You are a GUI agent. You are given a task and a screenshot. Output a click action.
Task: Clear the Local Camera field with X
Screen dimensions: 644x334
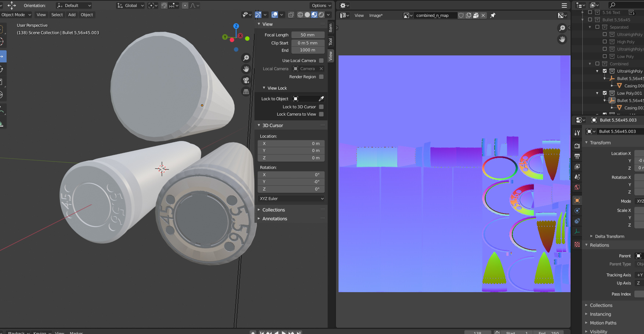pos(321,69)
